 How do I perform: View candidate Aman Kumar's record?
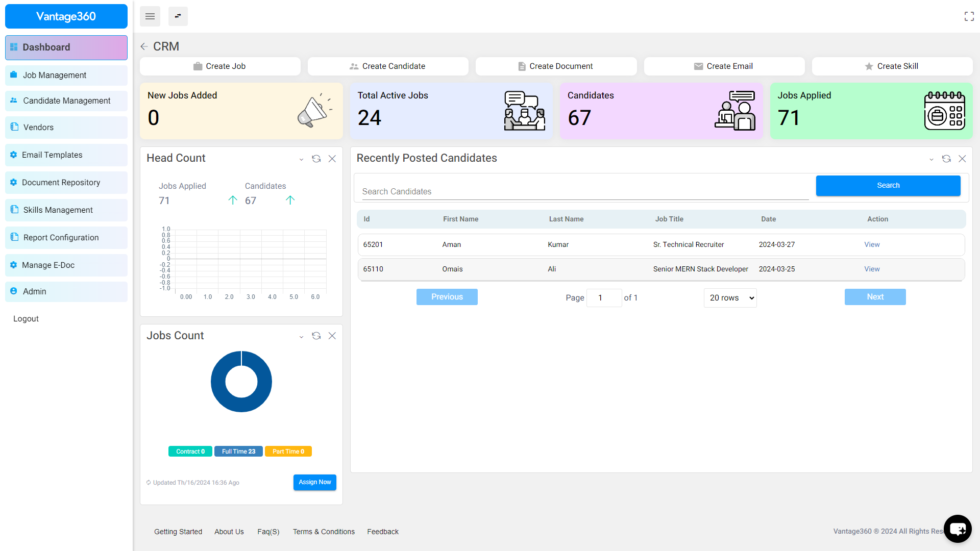pyautogui.click(x=871, y=245)
